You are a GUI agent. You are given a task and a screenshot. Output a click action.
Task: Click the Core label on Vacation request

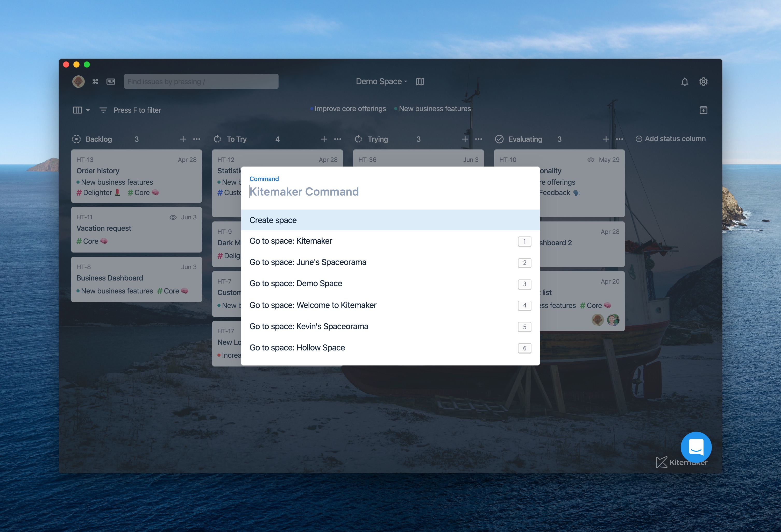pyautogui.click(x=92, y=241)
